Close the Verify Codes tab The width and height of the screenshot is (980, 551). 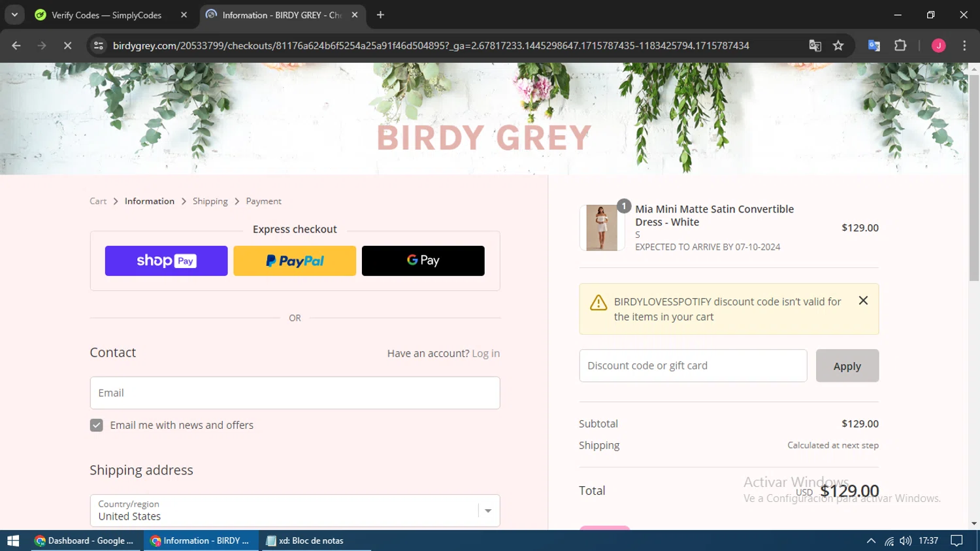pos(184,15)
